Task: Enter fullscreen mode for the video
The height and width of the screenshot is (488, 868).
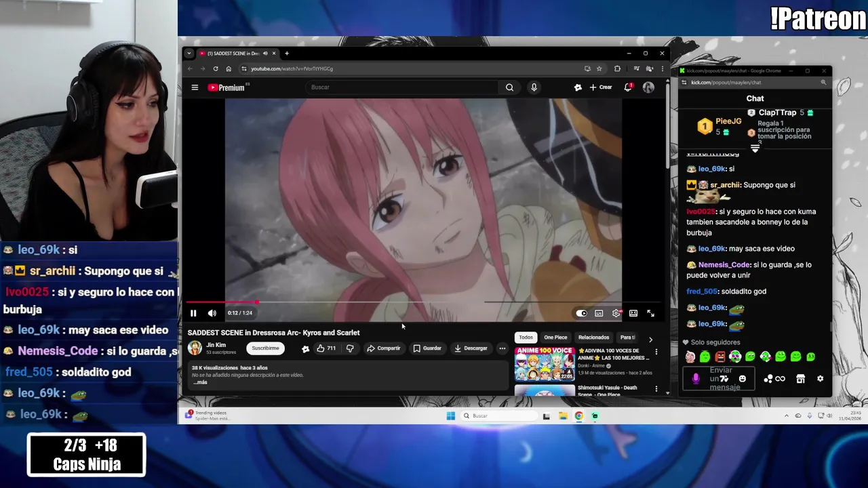Action: [x=650, y=313]
